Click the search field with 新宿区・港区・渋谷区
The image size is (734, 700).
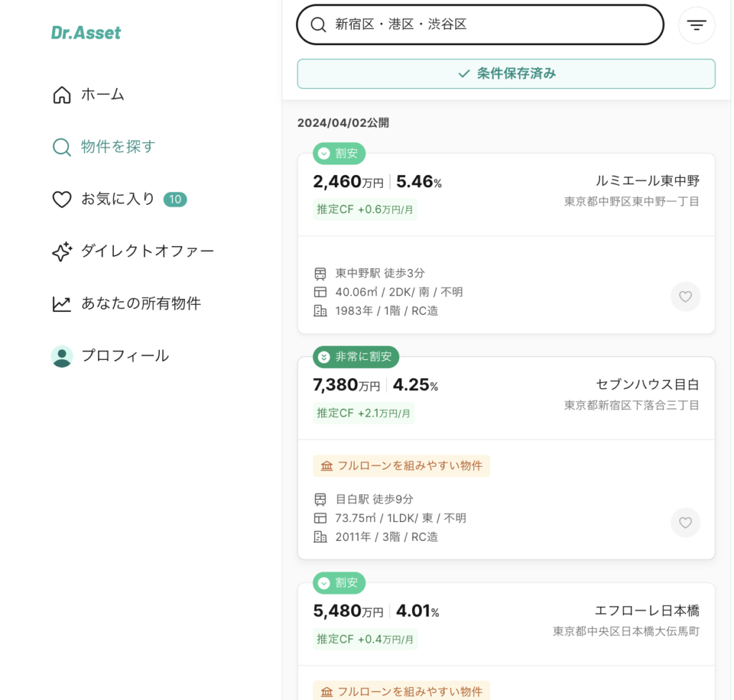480,25
